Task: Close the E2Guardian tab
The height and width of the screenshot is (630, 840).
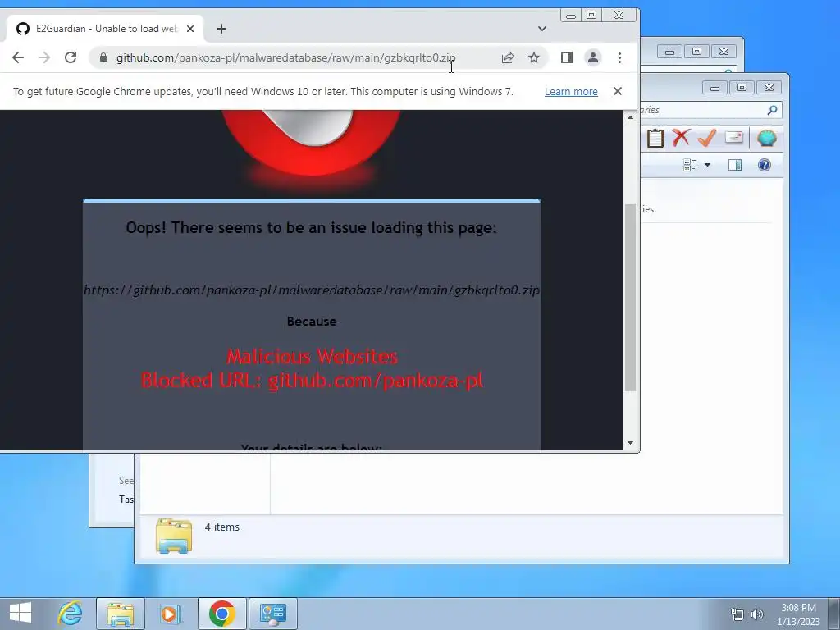Action: [190, 29]
